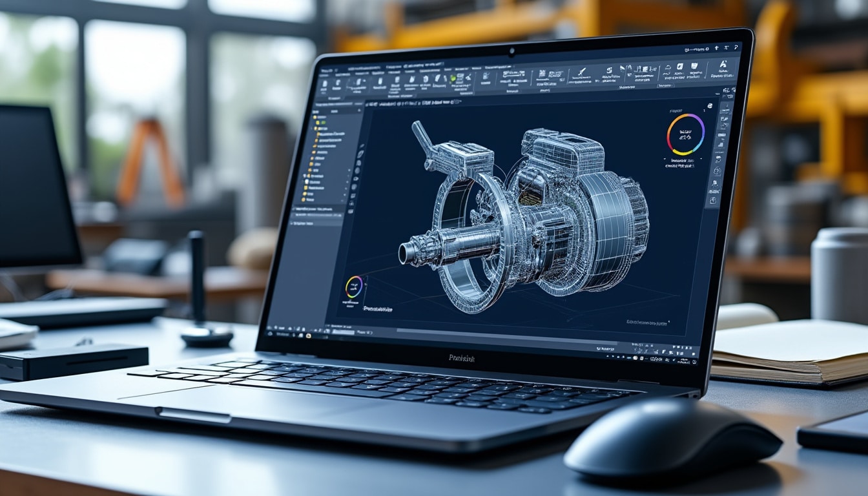Select the diagonal pen tool in the ribbon
Screen dimensions: 868x496
581,71
